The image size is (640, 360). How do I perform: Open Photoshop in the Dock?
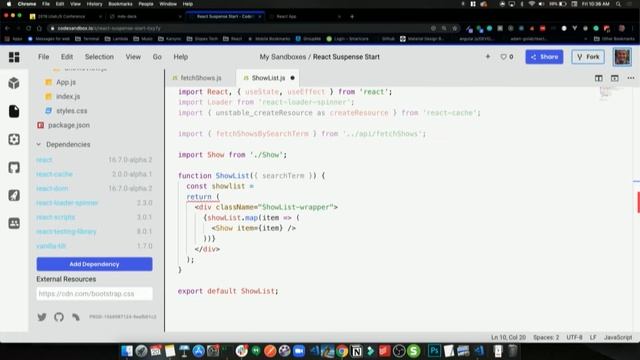[434, 351]
